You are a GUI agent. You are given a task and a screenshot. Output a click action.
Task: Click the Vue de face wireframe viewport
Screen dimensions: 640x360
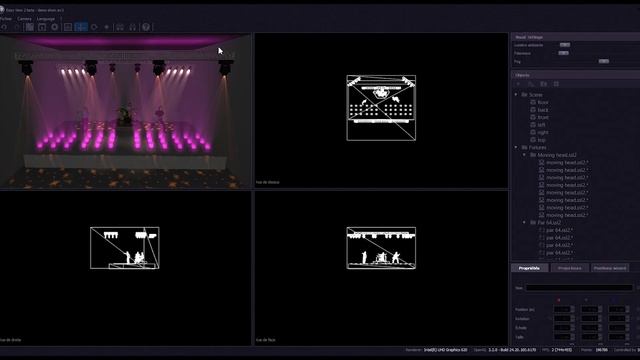tap(381, 268)
